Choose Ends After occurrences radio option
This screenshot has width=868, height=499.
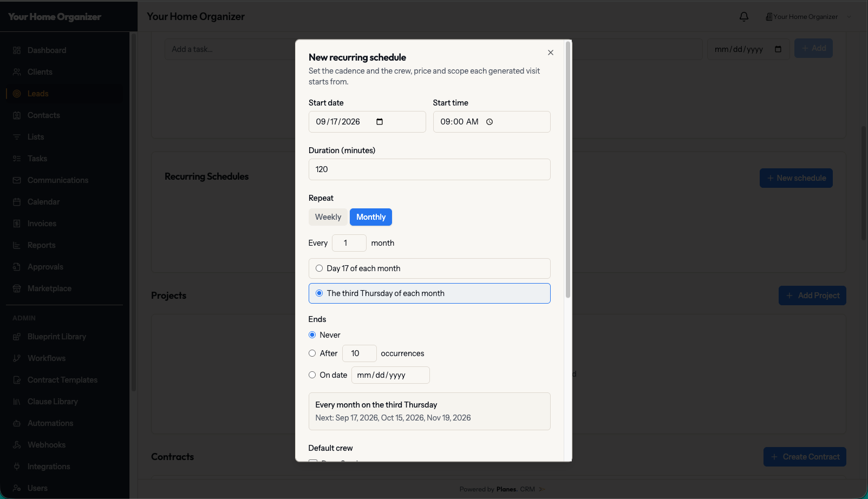tap(312, 353)
